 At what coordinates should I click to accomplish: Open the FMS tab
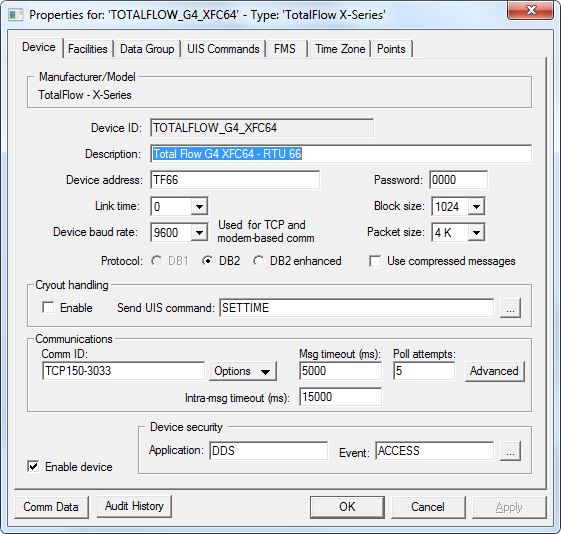pos(285,49)
